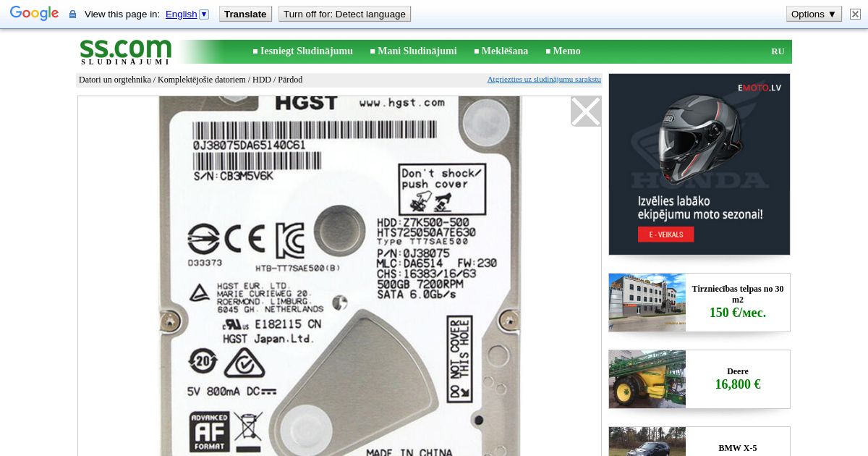The image size is (868, 456).
Task: Click the ss.com Sludinājumi logo
Action: tap(125, 51)
